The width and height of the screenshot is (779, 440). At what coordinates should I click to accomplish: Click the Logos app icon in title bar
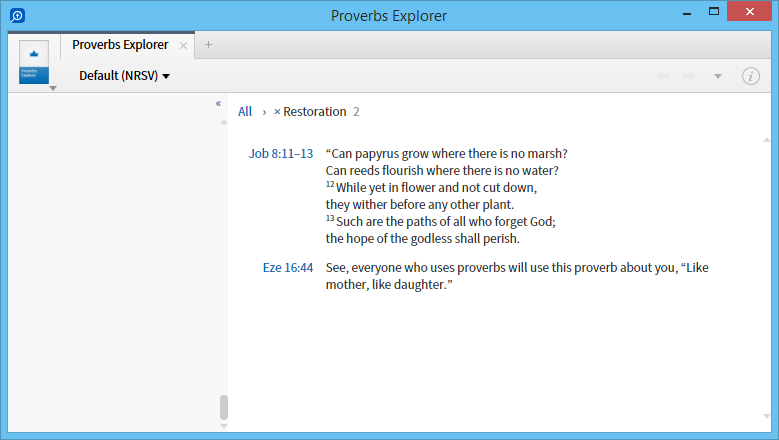click(x=17, y=15)
